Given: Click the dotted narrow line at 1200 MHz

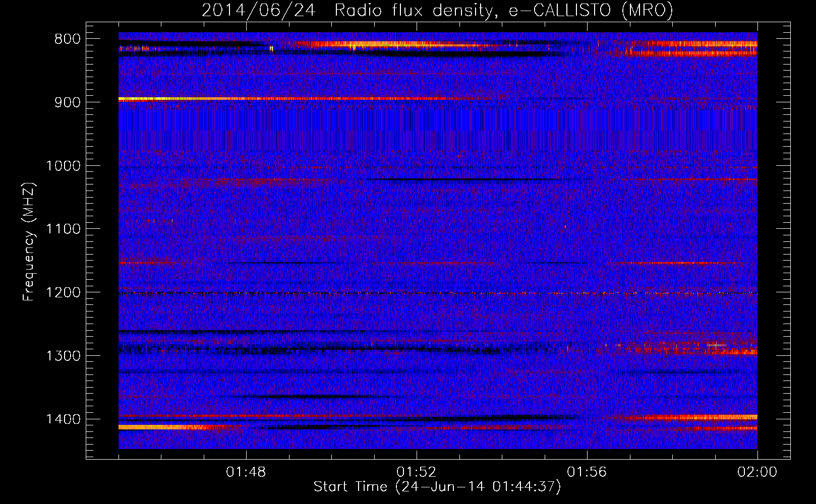Looking at the screenshot, I should 438,293.
